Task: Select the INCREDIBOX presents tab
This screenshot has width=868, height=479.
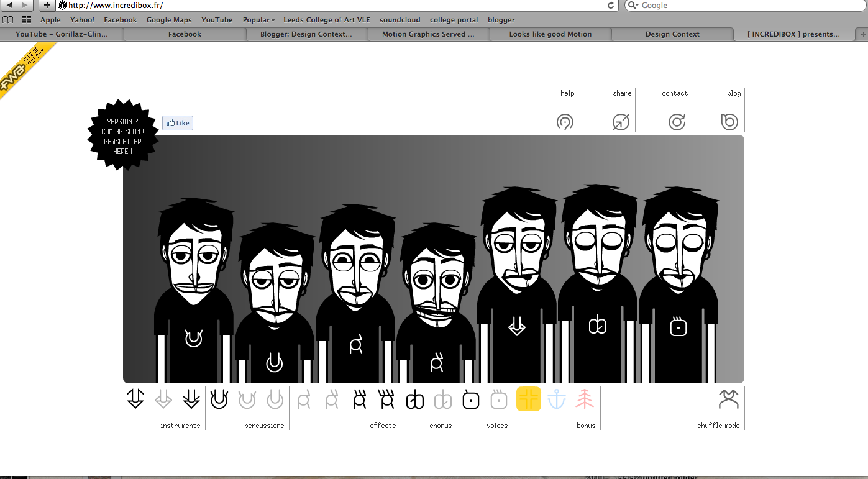Action: click(794, 34)
